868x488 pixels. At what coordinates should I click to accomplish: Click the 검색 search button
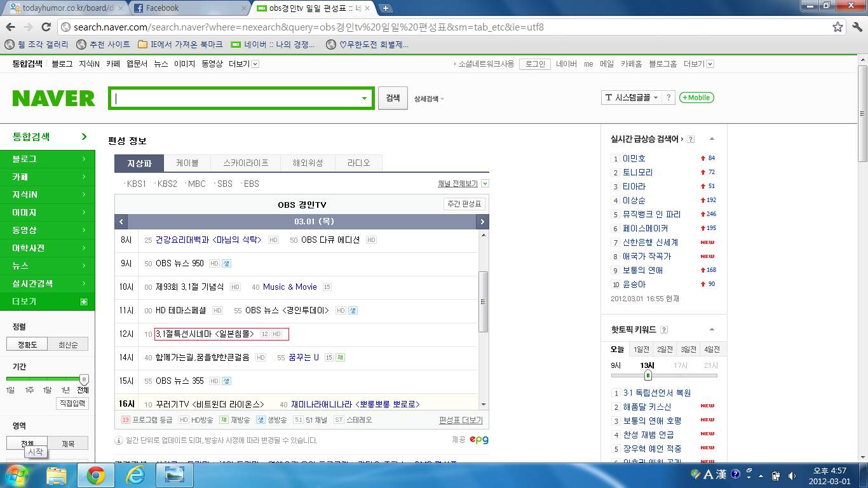point(393,98)
